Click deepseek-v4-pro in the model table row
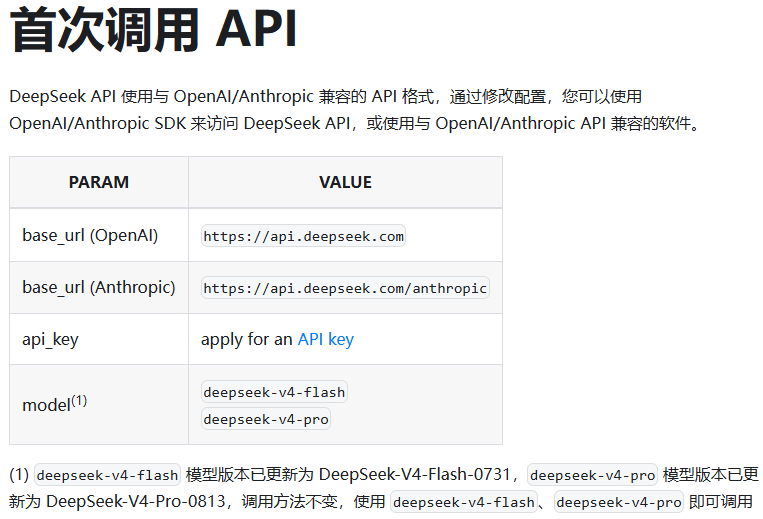Screen dimensions: 763x519 tap(266, 419)
